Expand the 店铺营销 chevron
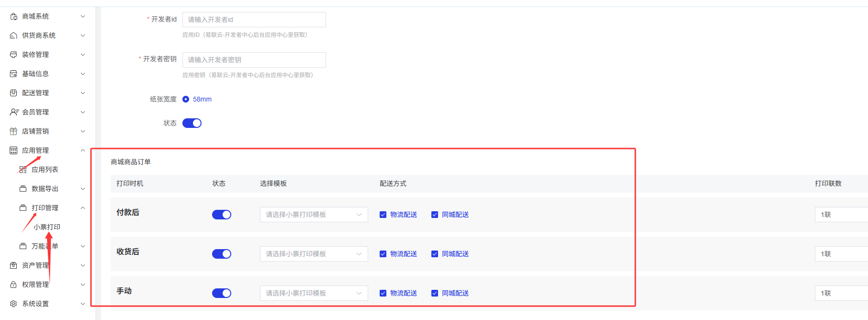 (83, 131)
